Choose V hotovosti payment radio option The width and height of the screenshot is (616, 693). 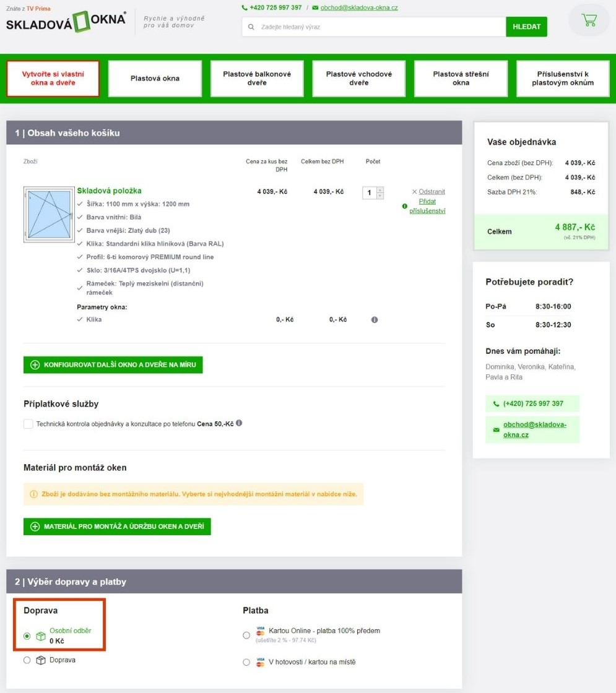point(246,662)
